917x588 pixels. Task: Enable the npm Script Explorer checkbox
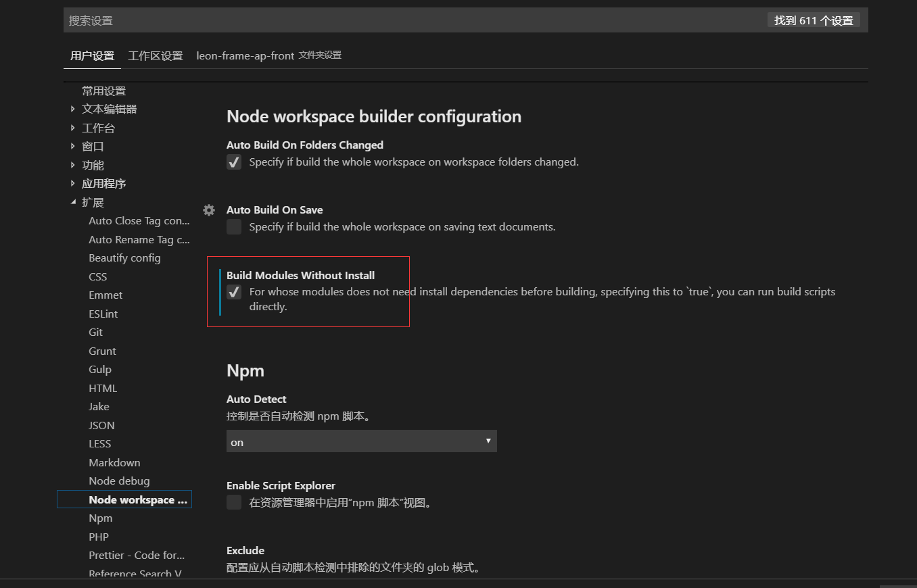234,502
